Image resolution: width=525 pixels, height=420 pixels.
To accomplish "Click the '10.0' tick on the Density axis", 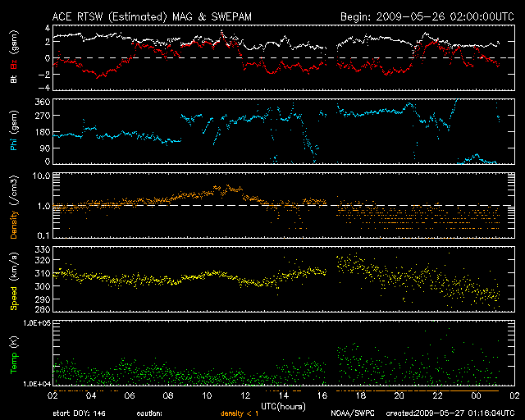I will click(42, 176).
